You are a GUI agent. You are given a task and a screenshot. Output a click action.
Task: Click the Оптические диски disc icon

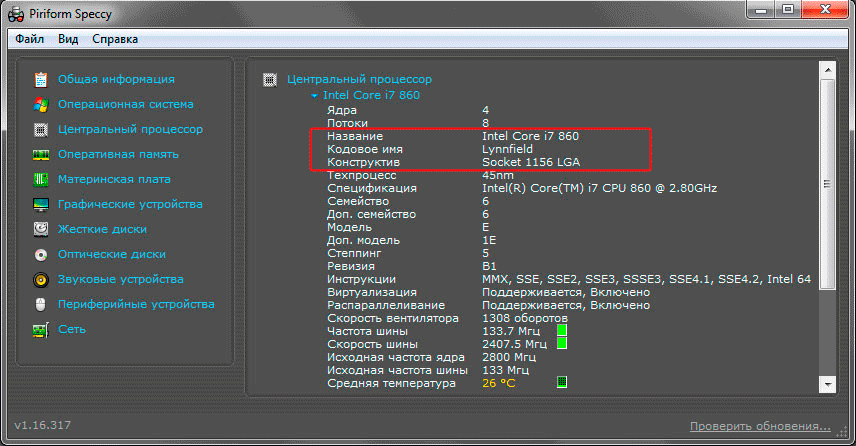[x=41, y=254]
